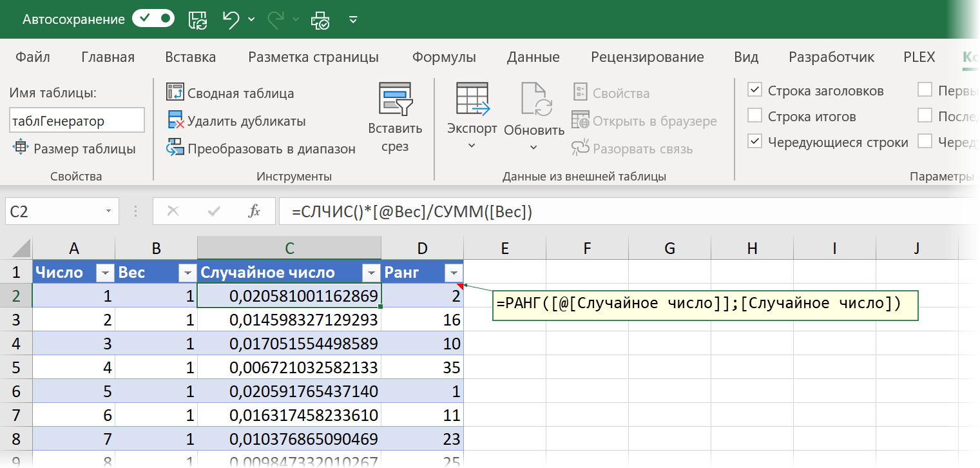
Task: Click cell with rank value 23
Action: pos(422,439)
